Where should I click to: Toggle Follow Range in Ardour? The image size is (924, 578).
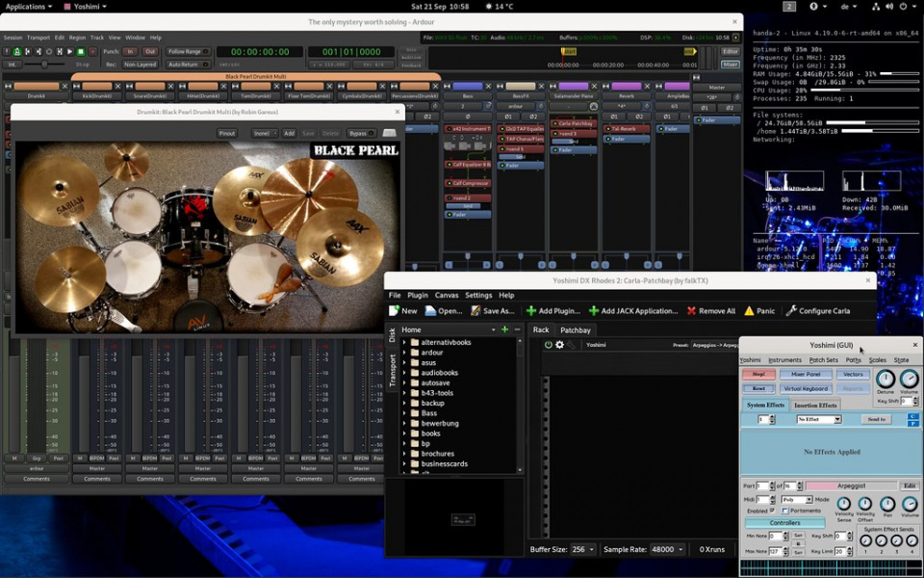[x=188, y=51]
